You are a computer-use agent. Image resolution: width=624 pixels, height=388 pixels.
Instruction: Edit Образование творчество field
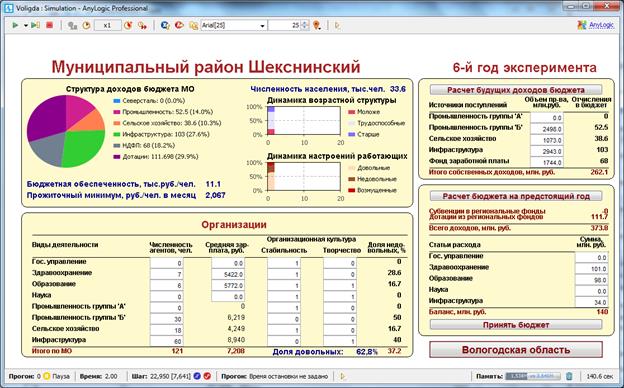coord(339,286)
